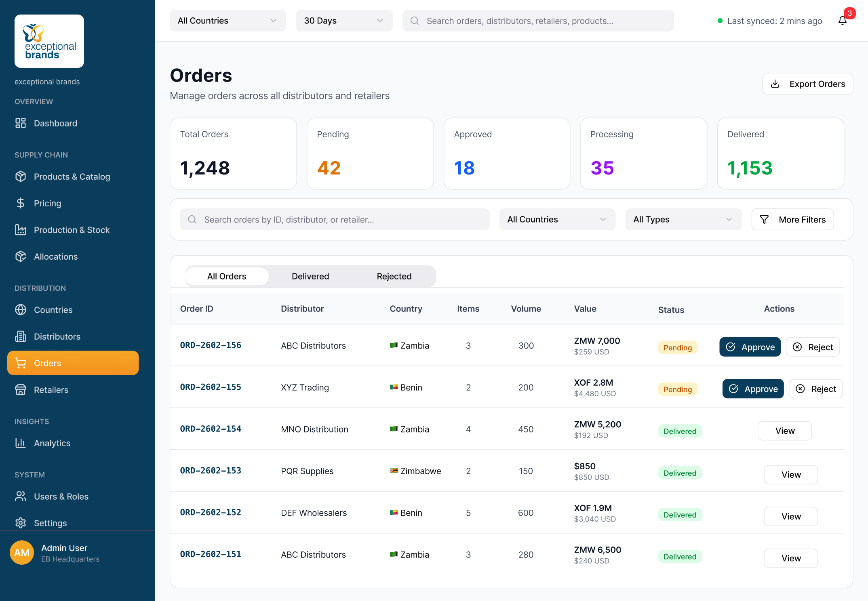The width and height of the screenshot is (868, 601).
Task: Approve order ORD-2602-155
Action: pos(753,389)
